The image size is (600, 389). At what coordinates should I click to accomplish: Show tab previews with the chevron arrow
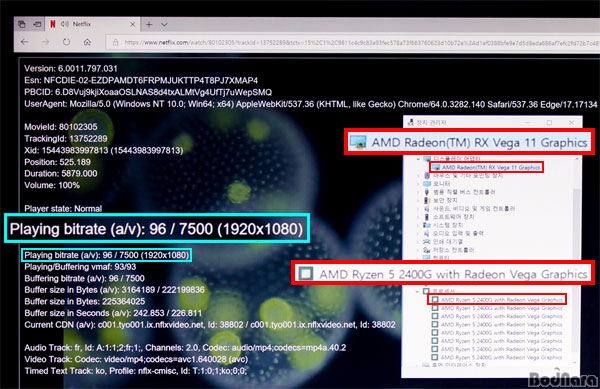(164, 25)
